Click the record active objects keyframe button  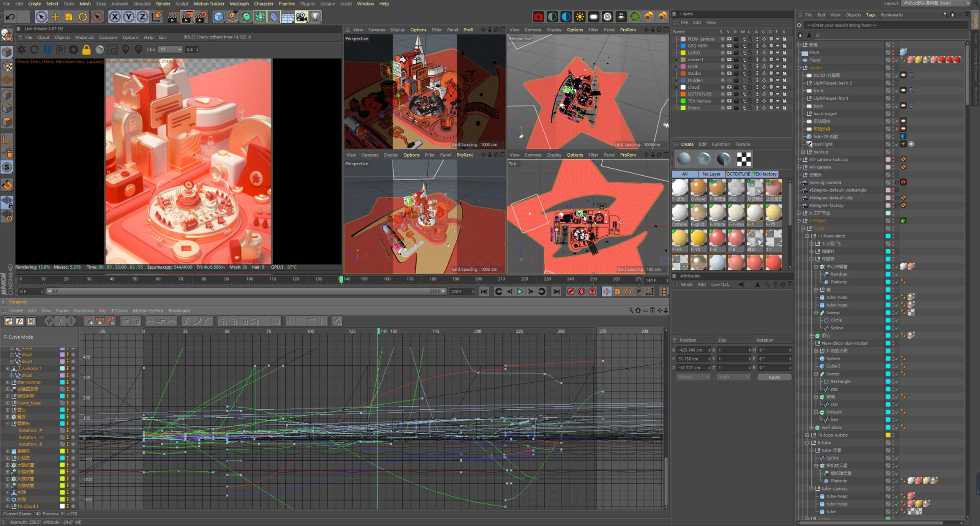tap(571, 291)
